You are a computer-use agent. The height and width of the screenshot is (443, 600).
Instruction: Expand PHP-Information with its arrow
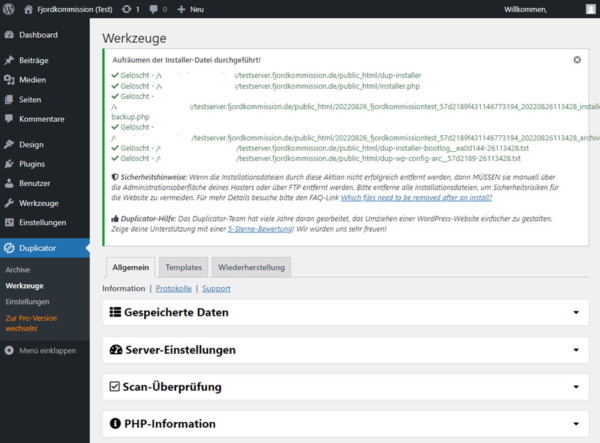click(x=576, y=424)
